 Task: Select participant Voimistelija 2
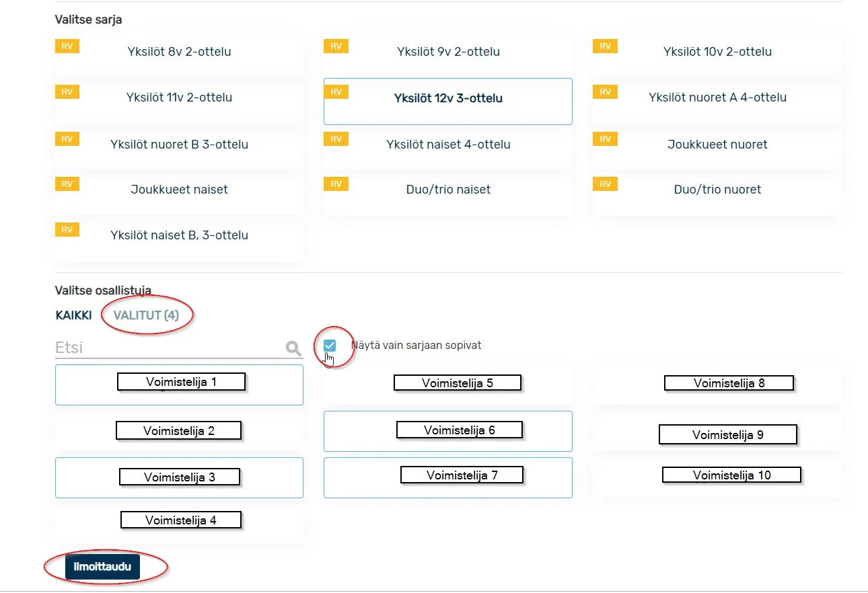click(x=179, y=431)
